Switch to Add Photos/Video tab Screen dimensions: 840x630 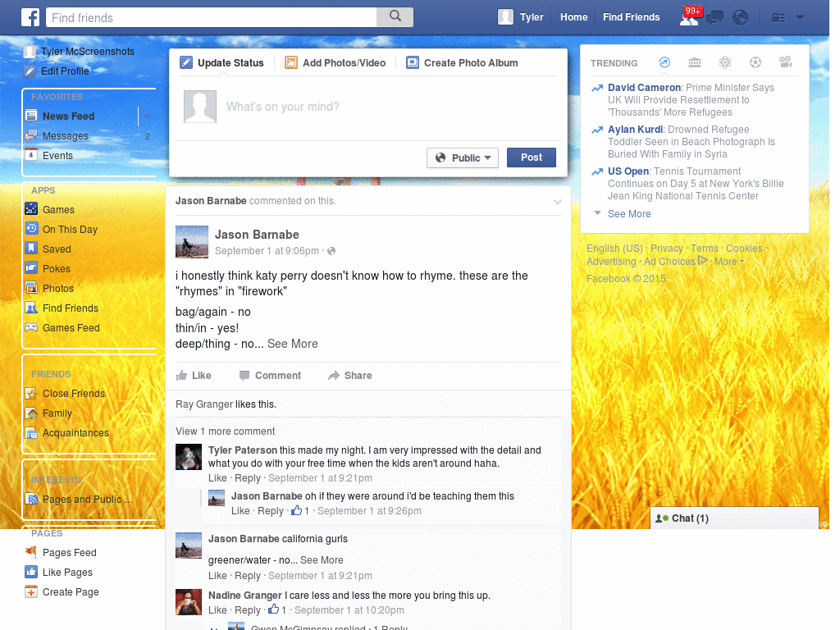pyautogui.click(x=335, y=62)
